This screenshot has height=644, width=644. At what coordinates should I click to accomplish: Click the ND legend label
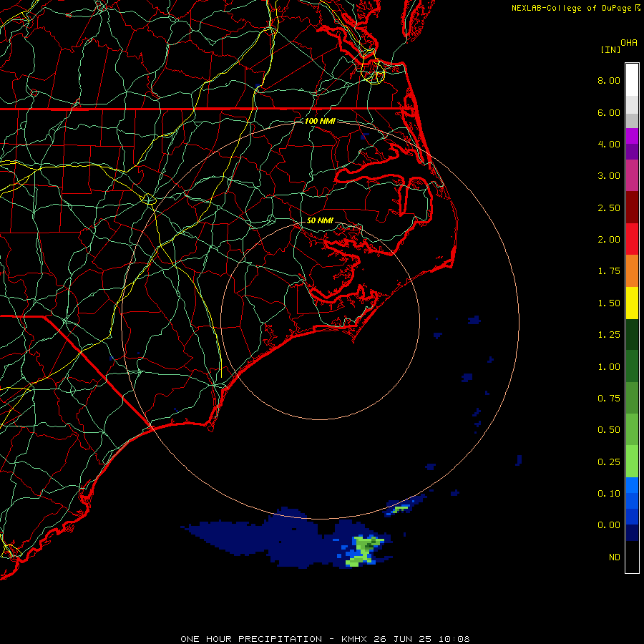coord(615,557)
